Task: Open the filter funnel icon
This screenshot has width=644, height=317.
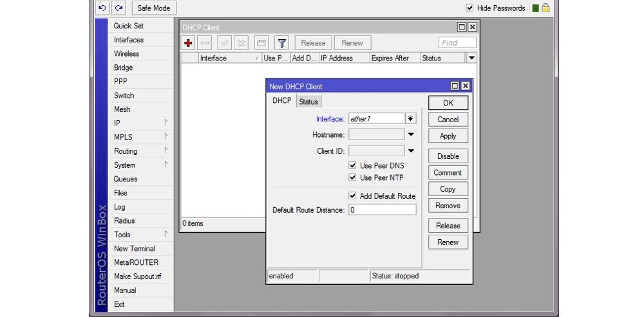Action: [282, 43]
